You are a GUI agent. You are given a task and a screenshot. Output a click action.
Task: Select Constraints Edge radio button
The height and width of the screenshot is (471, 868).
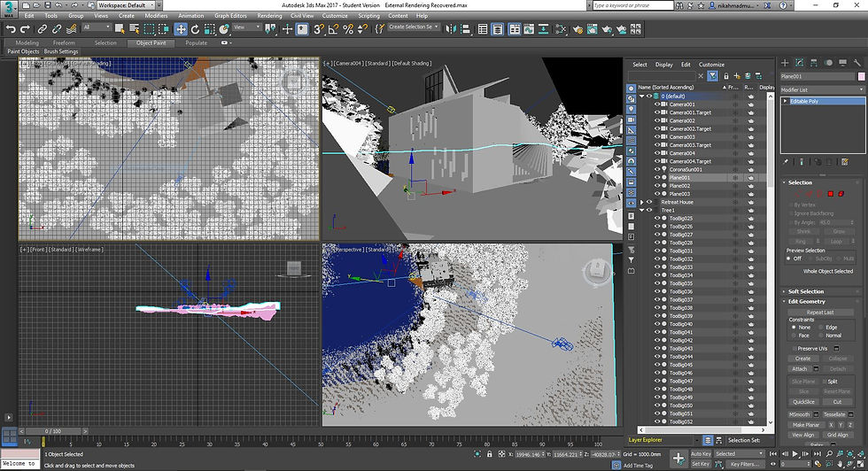[821, 327]
